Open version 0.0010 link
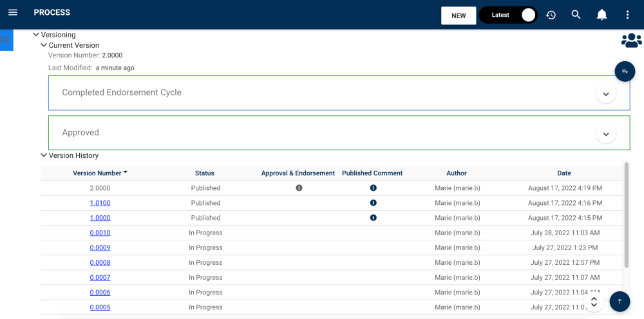The image size is (644, 319). [100, 233]
